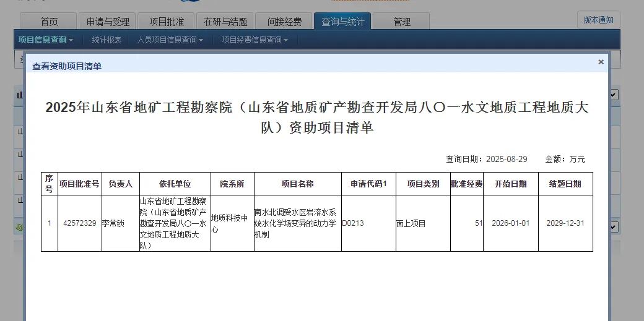The height and width of the screenshot is (321, 644).
Task: Switch to the 申请与受理 tab
Action: click(x=108, y=22)
